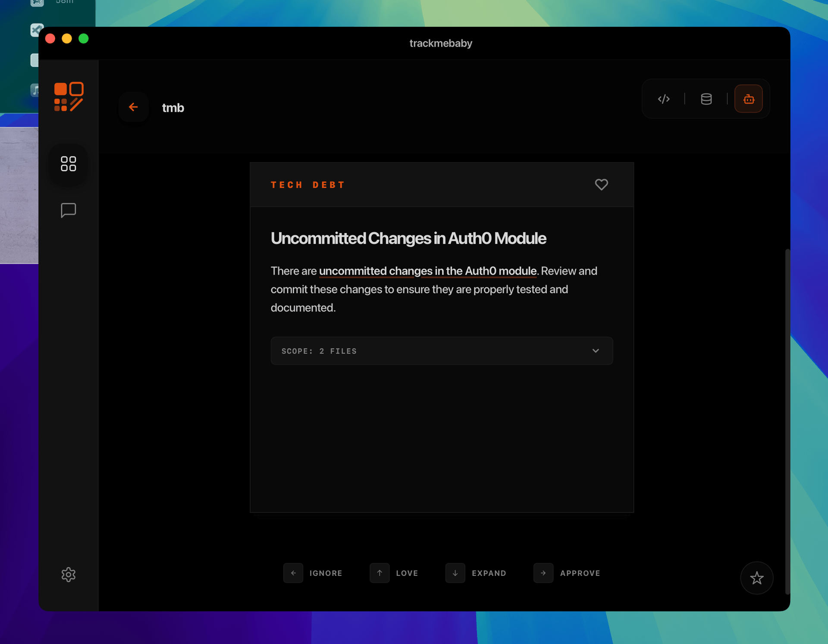Go back using the orange arrow
Screen dimensions: 828x644
point(133,107)
